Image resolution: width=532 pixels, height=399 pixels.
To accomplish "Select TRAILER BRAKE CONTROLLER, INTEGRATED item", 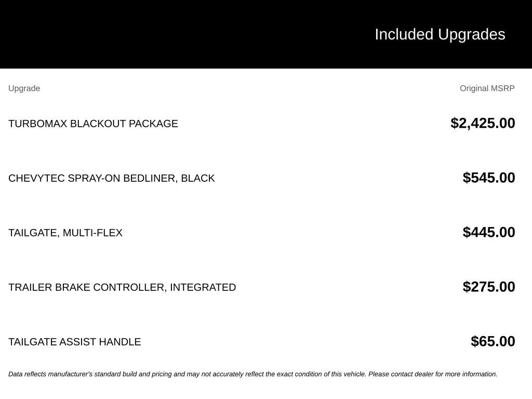I will pos(122,287).
